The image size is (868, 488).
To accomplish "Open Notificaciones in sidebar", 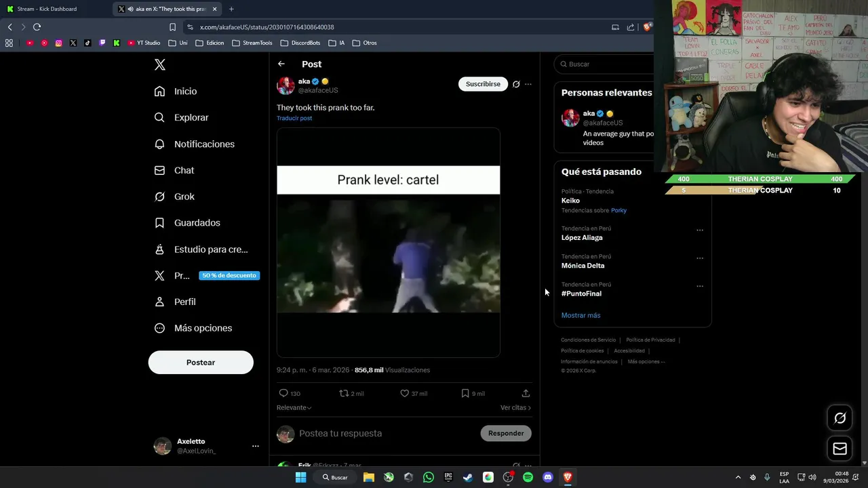I will [194, 144].
